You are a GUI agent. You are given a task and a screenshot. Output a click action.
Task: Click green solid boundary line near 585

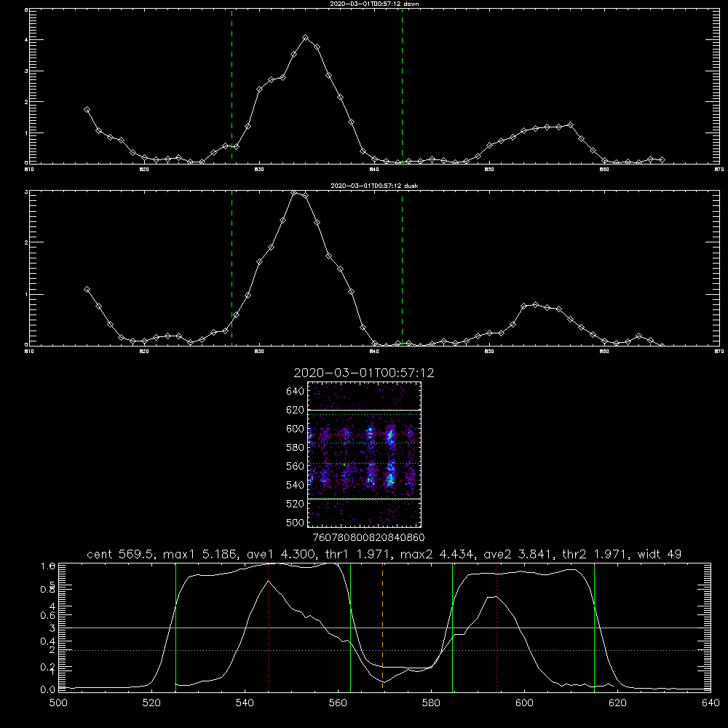click(x=452, y=628)
